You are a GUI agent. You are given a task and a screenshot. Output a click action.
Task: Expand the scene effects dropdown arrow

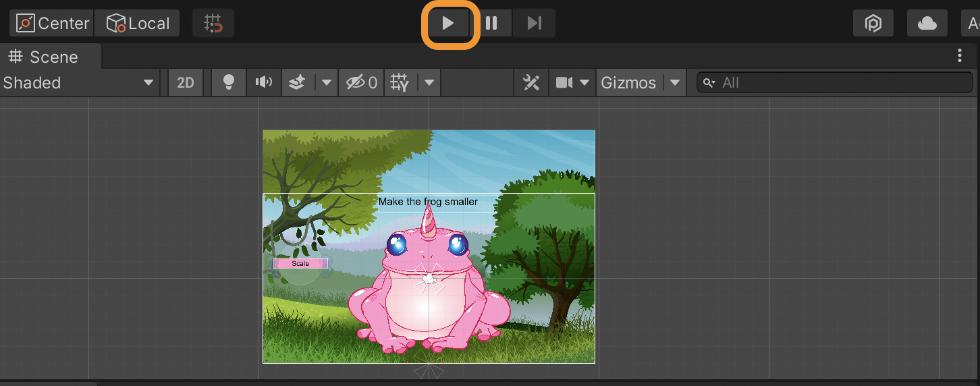tap(327, 83)
